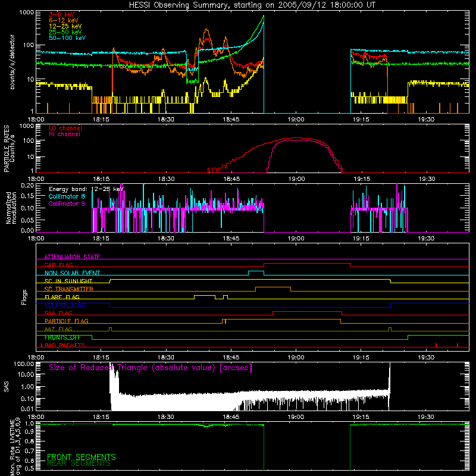
Task: Click the GAP_FLAG raised red segment
Action: point(307,264)
